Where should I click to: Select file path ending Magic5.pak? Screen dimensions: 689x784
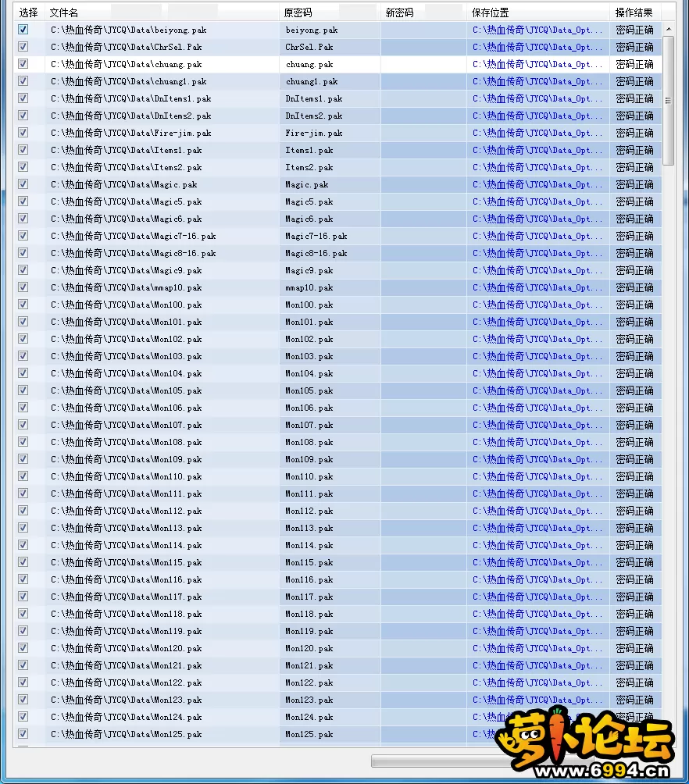click(126, 201)
